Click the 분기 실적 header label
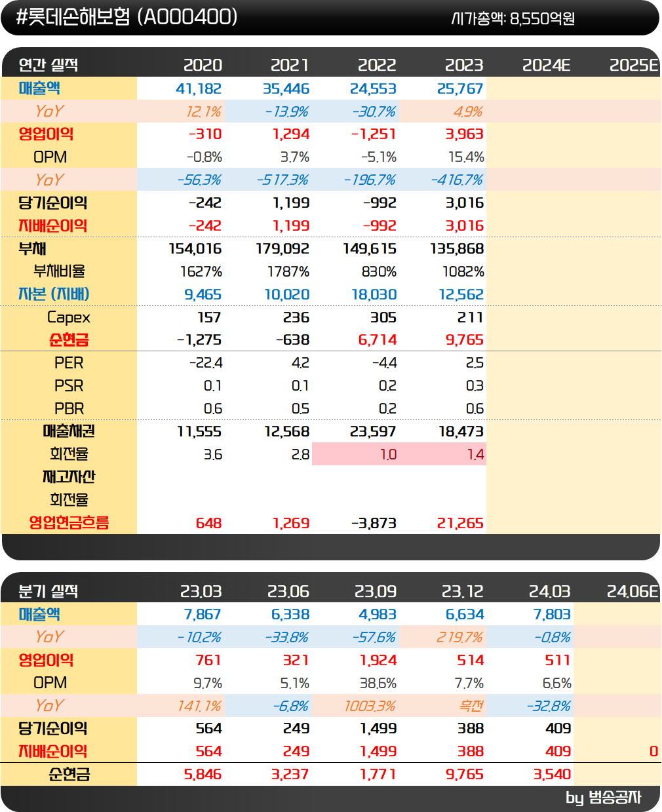Screen dimensions: 662x812 click(x=49, y=591)
